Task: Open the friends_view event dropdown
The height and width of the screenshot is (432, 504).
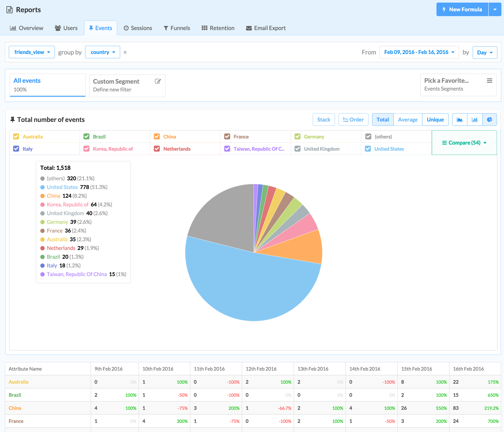Action: (x=32, y=52)
